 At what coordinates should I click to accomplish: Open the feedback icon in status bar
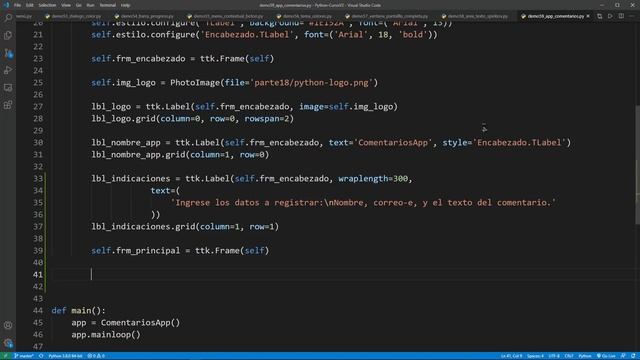click(x=623, y=356)
